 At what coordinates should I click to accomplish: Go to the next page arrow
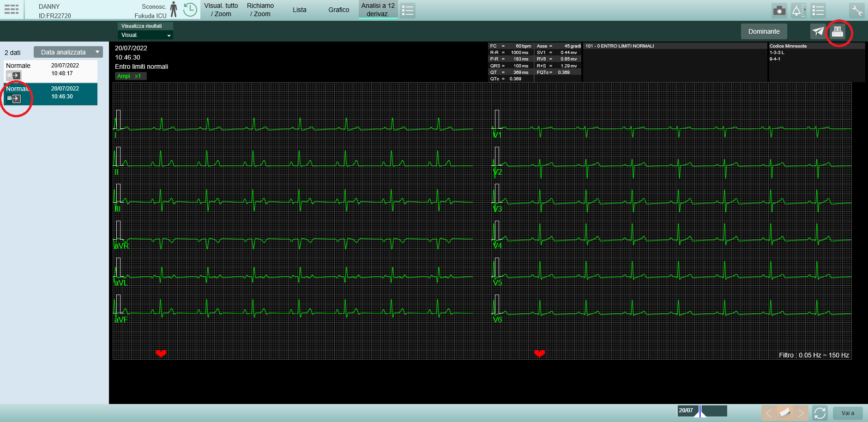pyautogui.click(x=801, y=413)
